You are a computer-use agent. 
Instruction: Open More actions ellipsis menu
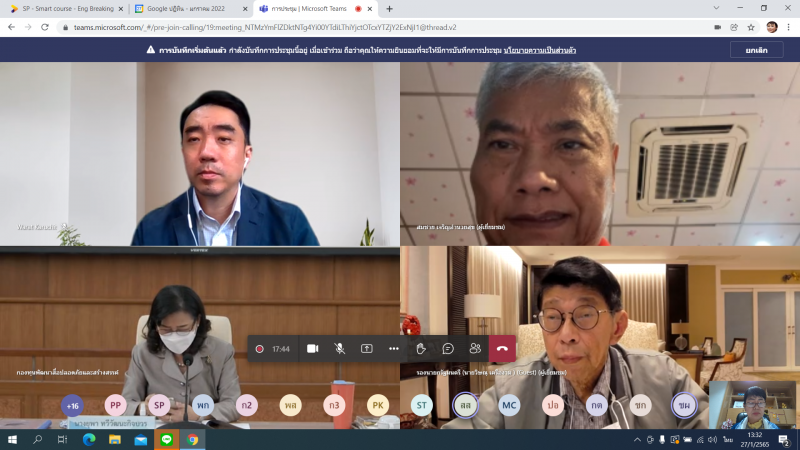[x=393, y=348]
